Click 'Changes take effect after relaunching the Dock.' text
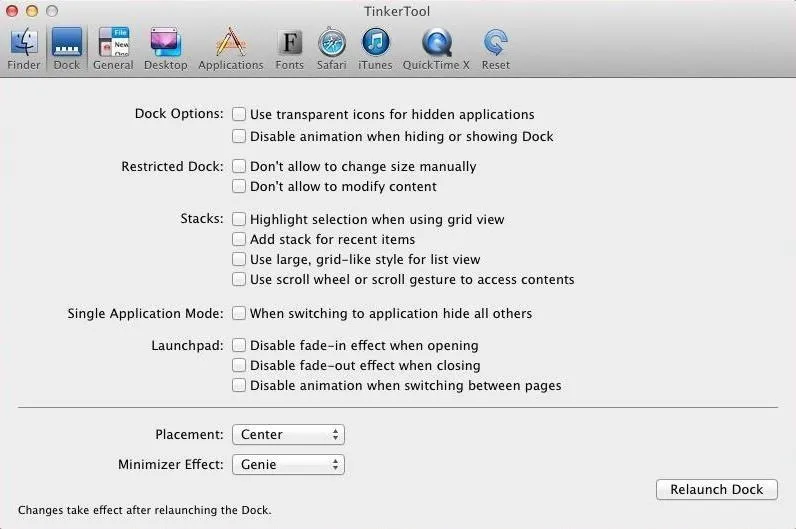The image size is (796, 529). click(145, 510)
